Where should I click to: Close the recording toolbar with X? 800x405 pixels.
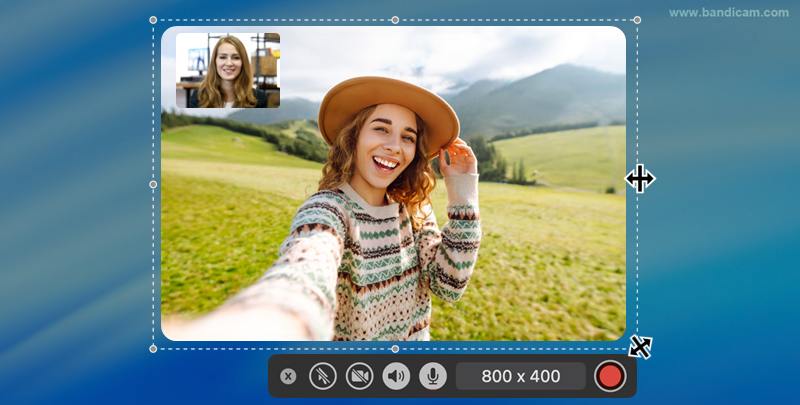click(x=288, y=376)
